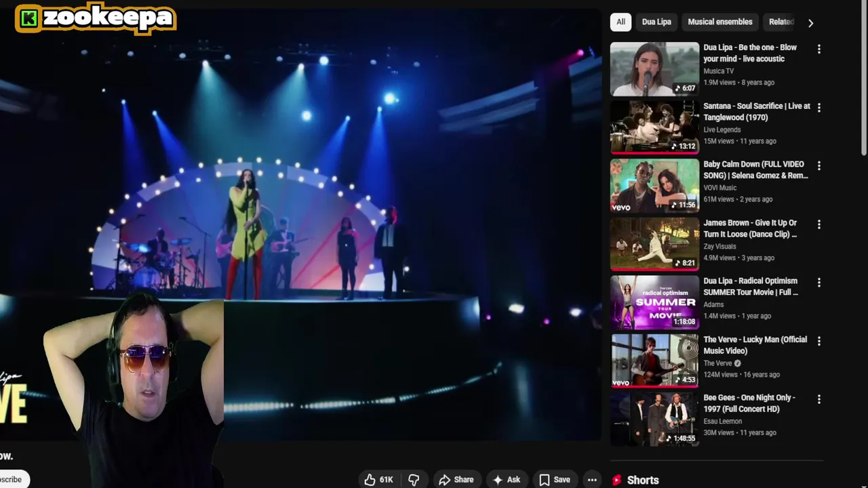868x488 pixels.
Task: Click the Ask sparkle button
Action: (507, 479)
